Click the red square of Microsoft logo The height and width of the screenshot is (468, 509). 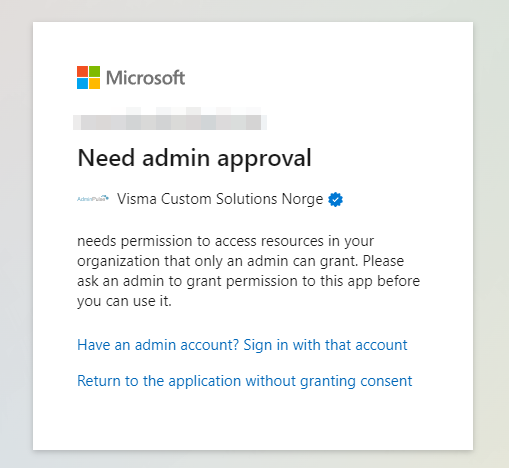pos(82,71)
